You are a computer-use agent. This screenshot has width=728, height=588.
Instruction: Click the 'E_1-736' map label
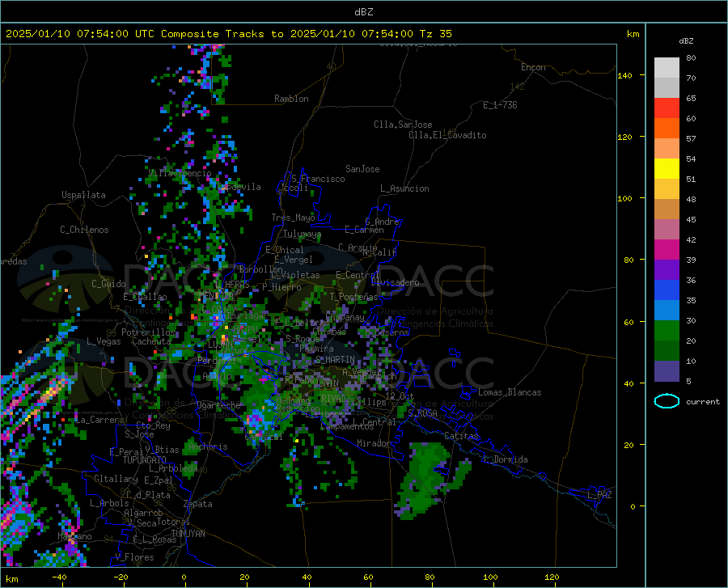point(500,105)
